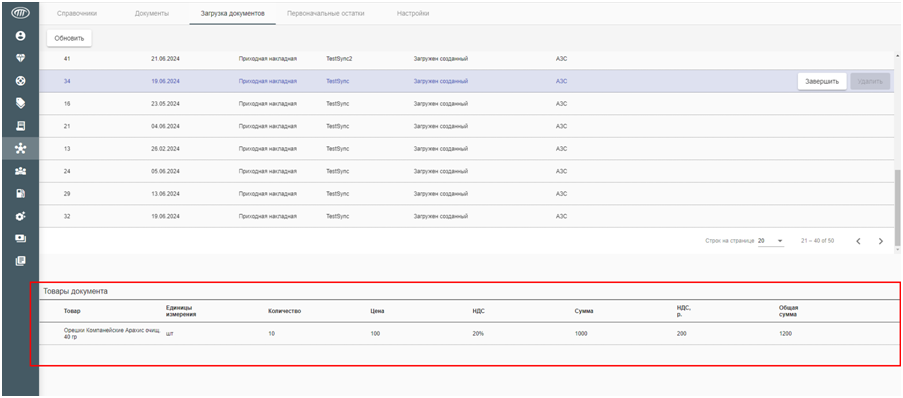The height and width of the screenshot is (398, 903).
Task: Click date 19.06.2024 in highlighted row 34
Action: (x=165, y=81)
